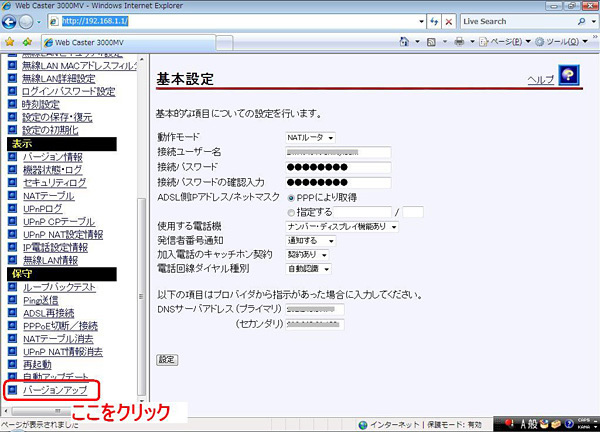Click the 接続パスワード input field

(x=338, y=167)
